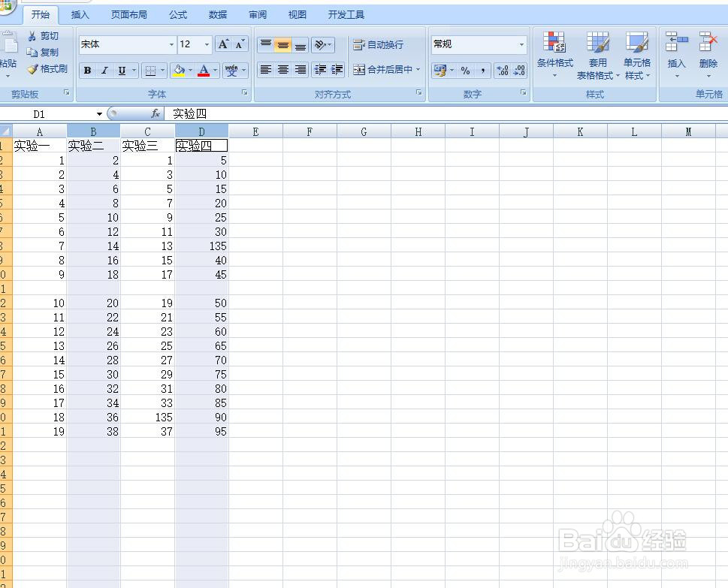This screenshot has width=728, height=588.
Task: Open the font size dropdown
Action: [207, 44]
